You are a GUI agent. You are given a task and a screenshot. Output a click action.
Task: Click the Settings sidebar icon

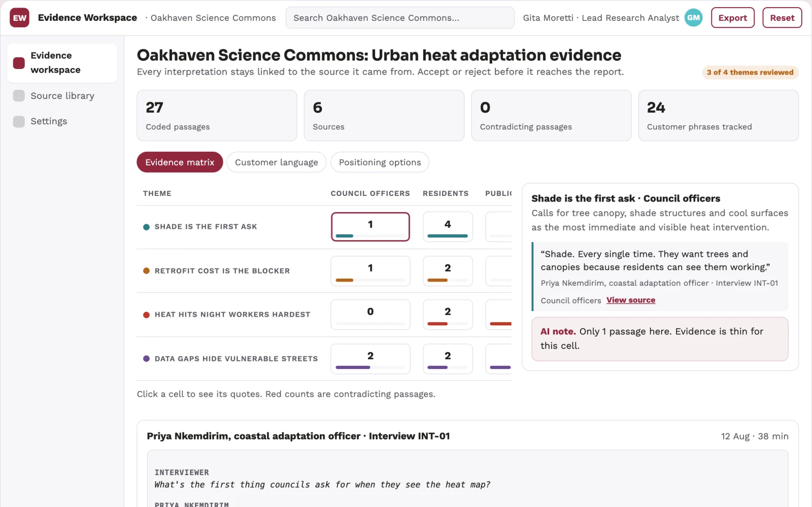(x=19, y=121)
